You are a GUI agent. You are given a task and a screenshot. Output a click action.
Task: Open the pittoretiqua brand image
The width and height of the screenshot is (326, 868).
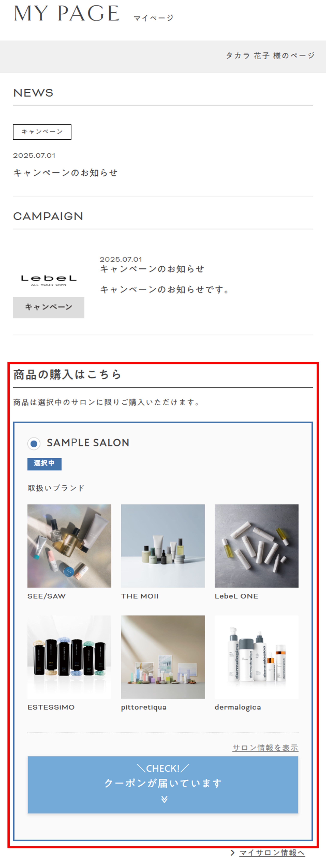[x=163, y=657]
